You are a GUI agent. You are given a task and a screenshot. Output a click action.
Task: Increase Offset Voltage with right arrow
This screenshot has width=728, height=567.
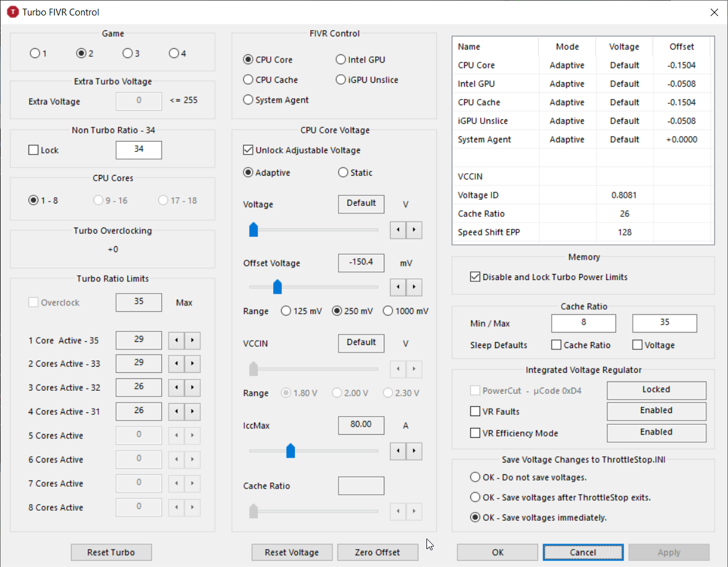click(x=414, y=288)
